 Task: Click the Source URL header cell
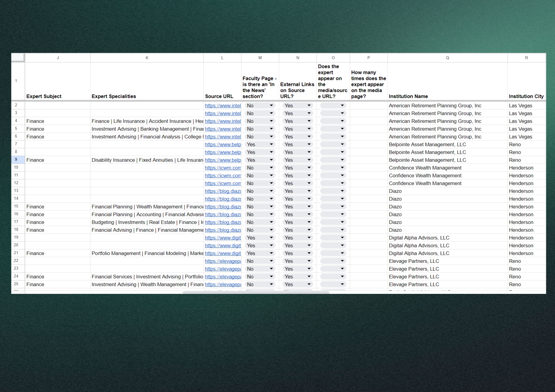[x=222, y=81]
